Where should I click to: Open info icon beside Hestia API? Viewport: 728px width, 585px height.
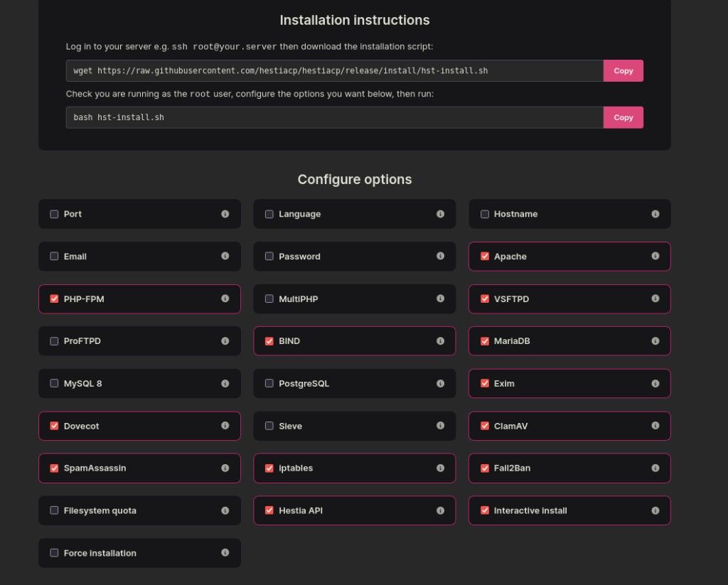pyautogui.click(x=440, y=510)
